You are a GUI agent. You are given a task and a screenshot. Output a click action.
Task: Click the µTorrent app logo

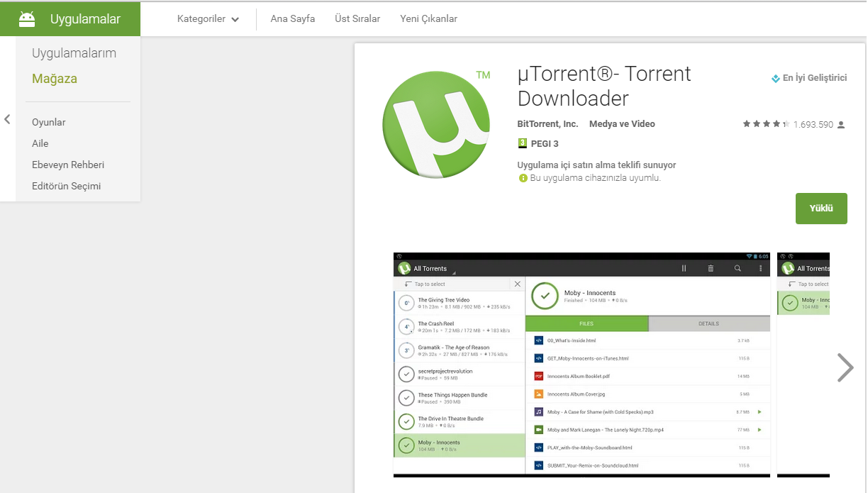(x=436, y=124)
